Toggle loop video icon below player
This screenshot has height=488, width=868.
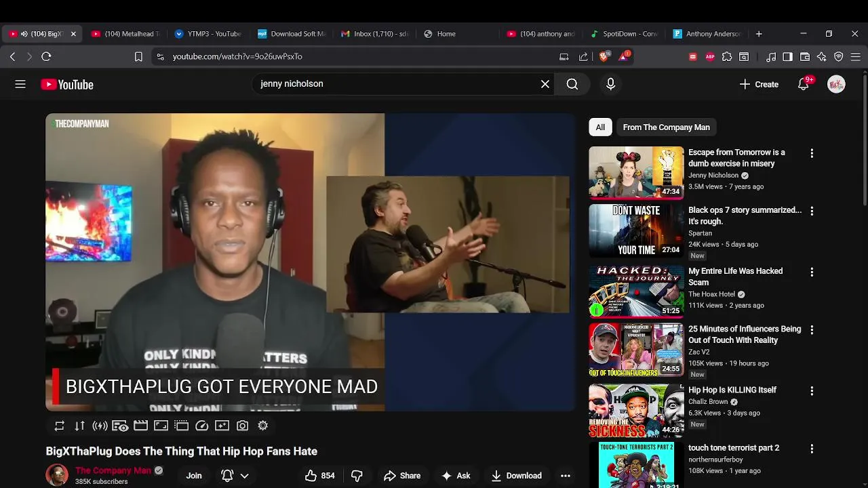click(60, 426)
